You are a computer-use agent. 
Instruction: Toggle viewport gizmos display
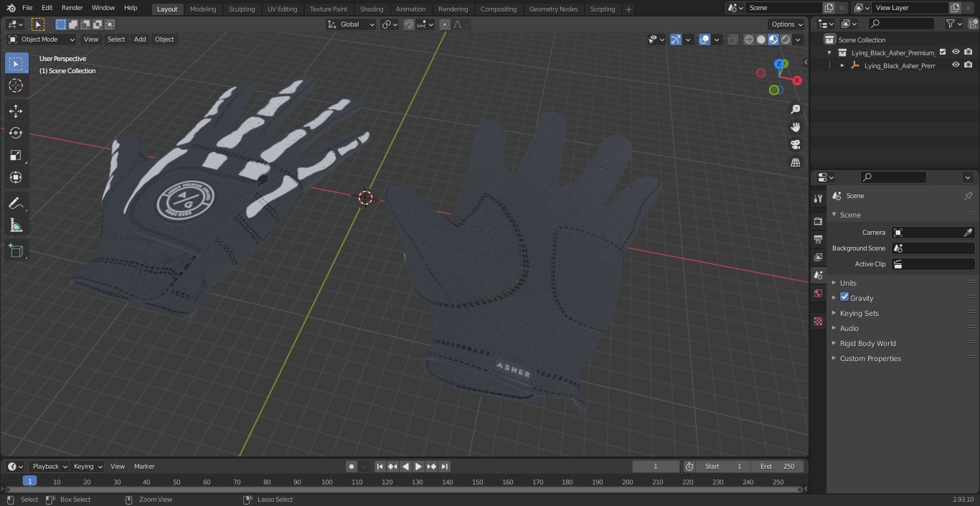pyautogui.click(x=676, y=39)
